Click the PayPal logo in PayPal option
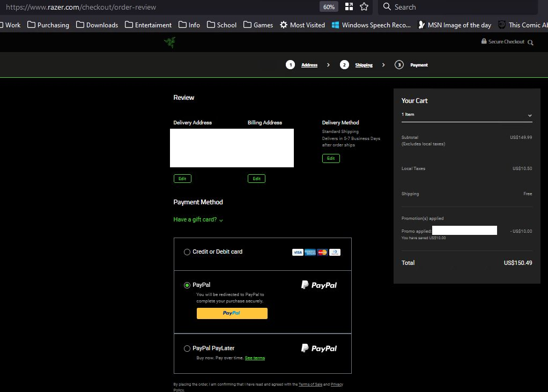This screenshot has width=548, height=392. tap(319, 285)
